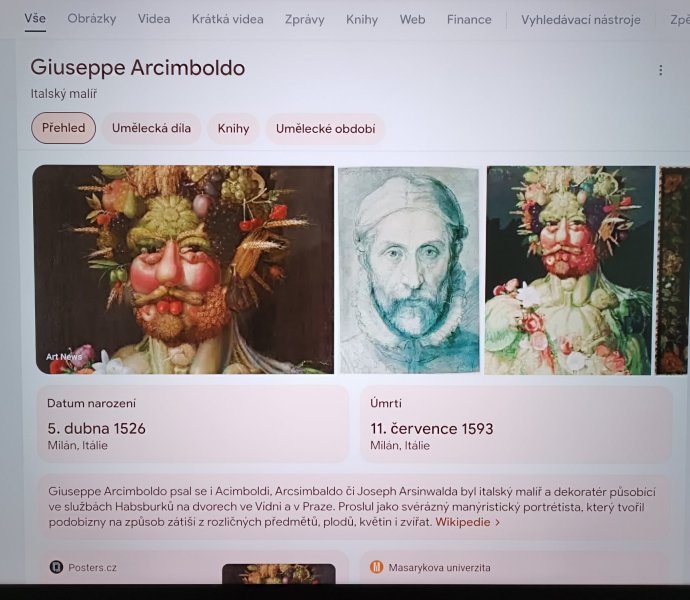Click the death date 11. července 1593
Screen dimensions: 690x600
[432, 428]
